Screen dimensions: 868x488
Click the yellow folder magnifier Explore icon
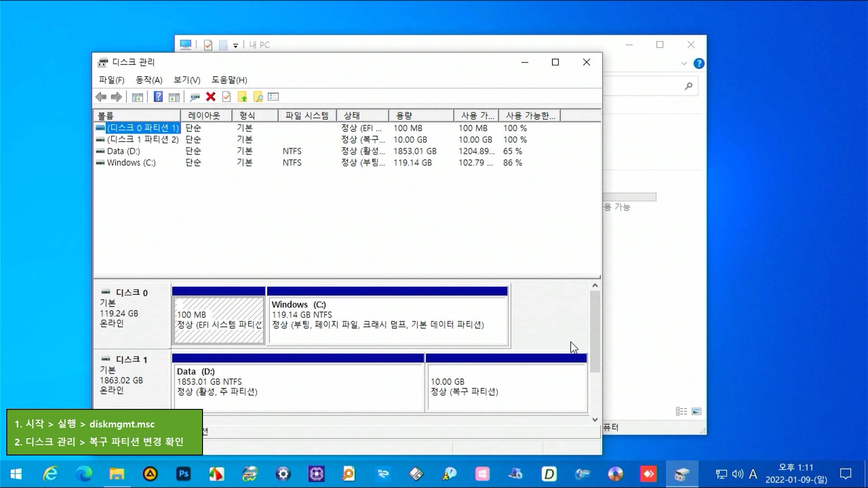pos(258,97)
